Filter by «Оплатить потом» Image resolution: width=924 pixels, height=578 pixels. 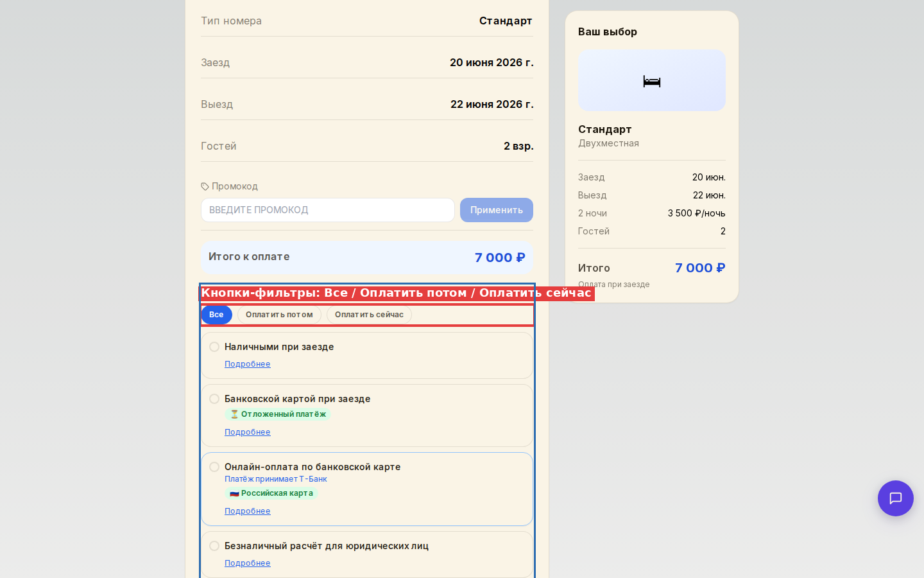279,315
